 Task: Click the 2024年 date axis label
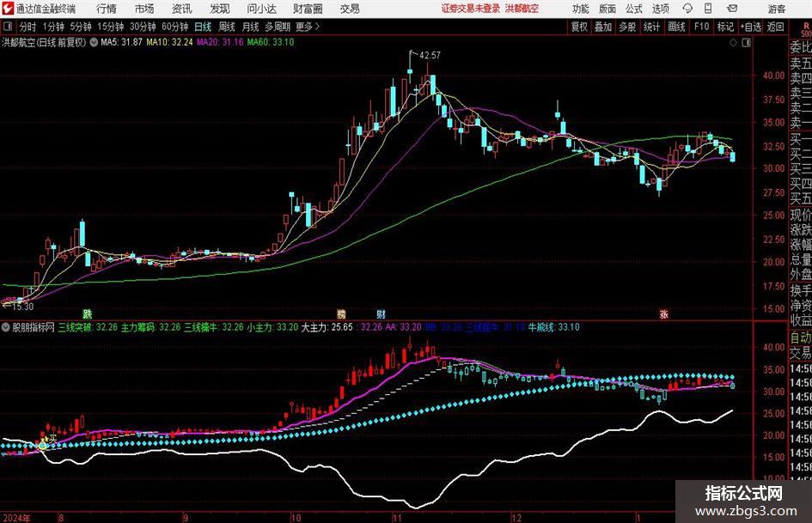click(16, 518)
